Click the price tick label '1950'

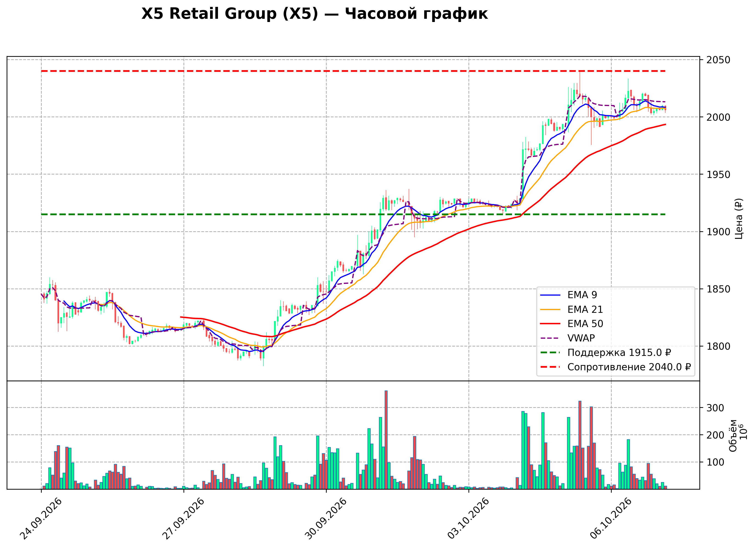[719, 174]
